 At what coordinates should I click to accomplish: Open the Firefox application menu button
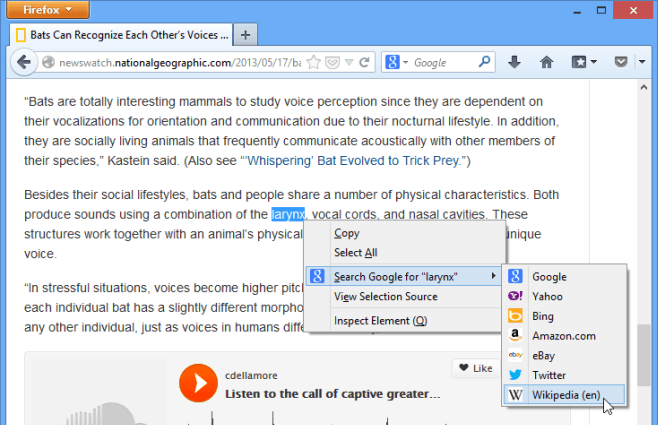pyautogui.click(x=48, y=10)
